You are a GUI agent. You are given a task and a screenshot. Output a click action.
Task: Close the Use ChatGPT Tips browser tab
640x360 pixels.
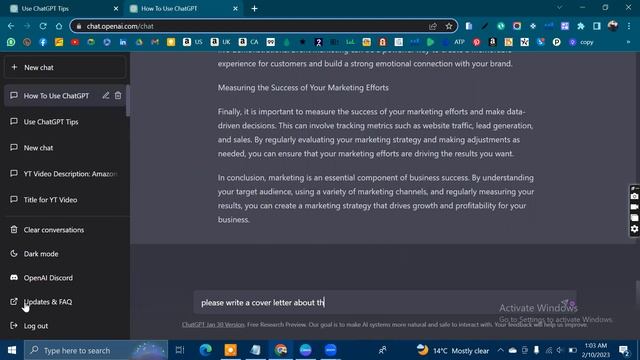116,8
